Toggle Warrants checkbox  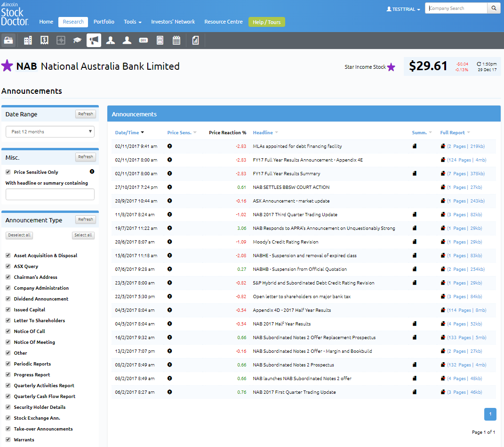point(8,439)
